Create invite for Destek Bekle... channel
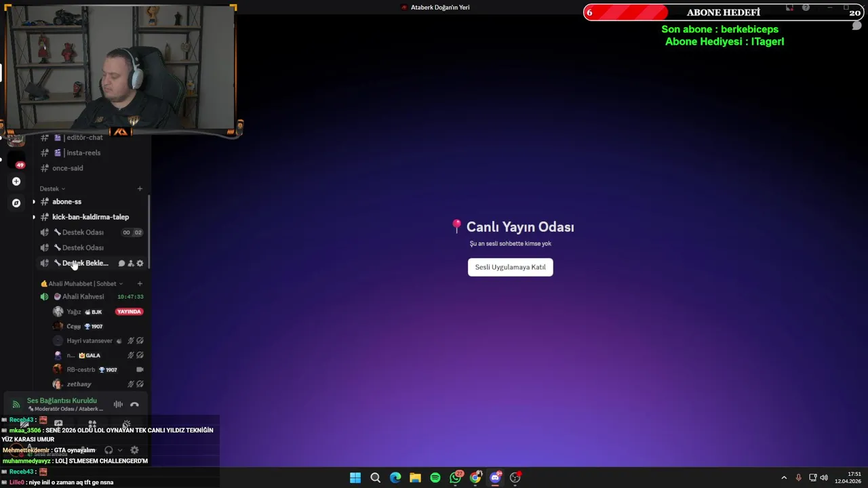The height and width of the screenshot is (488, 868). tap(131, 263)
